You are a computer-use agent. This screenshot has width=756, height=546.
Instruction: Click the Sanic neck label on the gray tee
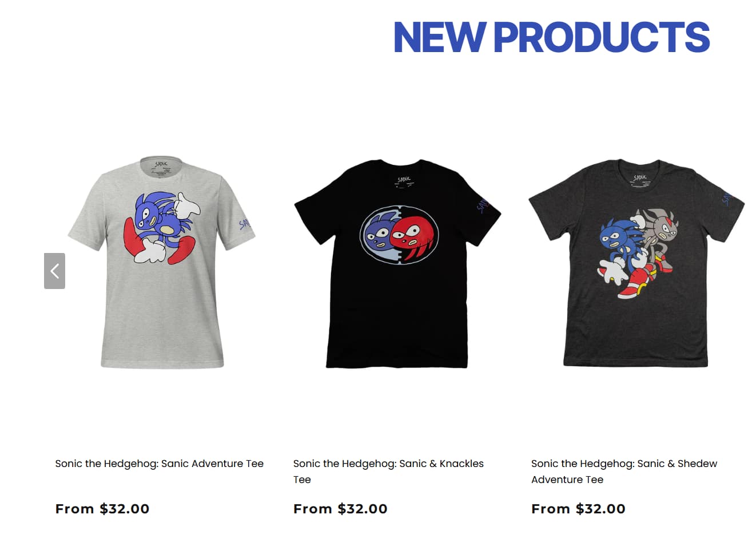161,167
